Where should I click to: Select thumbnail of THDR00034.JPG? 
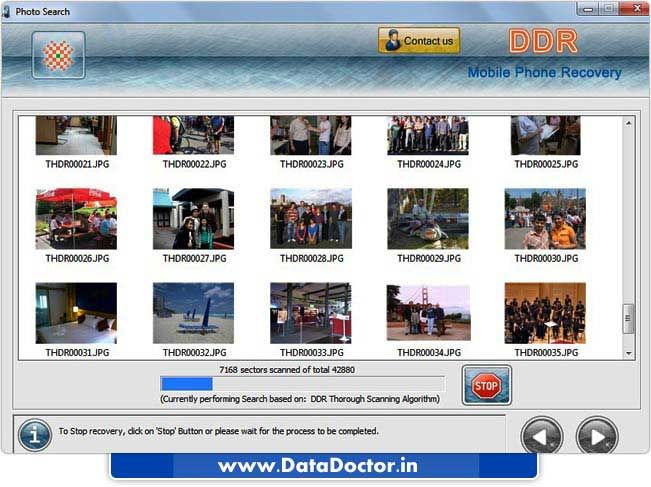click(428, 313)
